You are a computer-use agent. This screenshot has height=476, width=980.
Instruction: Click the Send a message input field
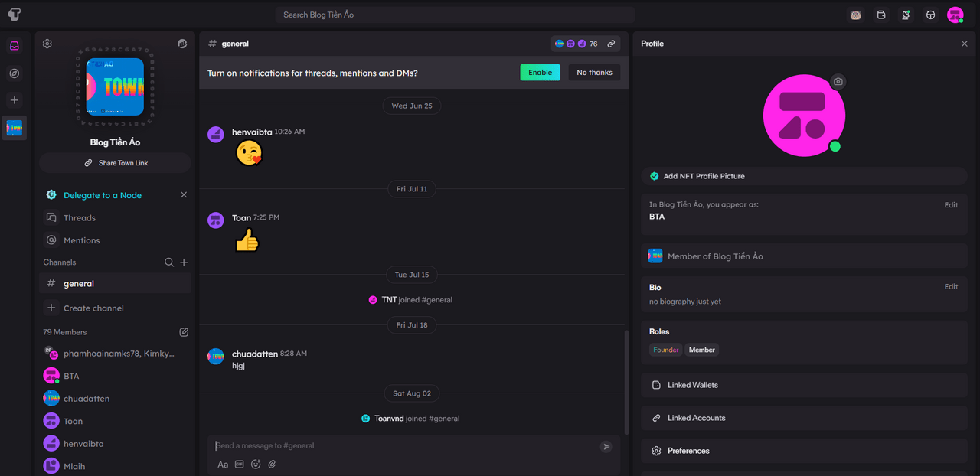(402, 445)
